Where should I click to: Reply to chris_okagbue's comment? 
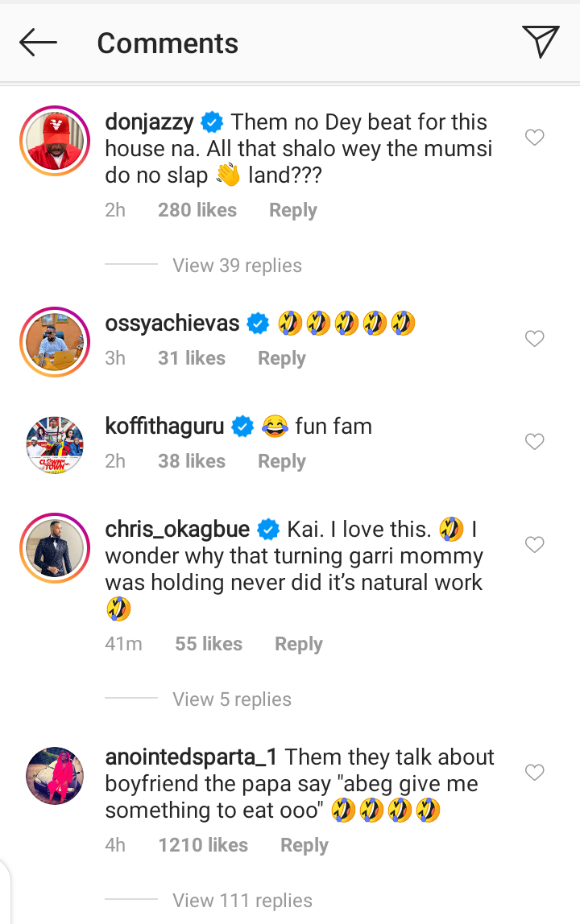298,644
